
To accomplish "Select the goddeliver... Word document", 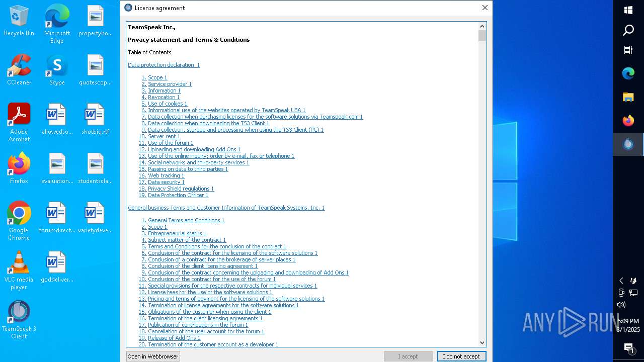I will coord(57,267).
